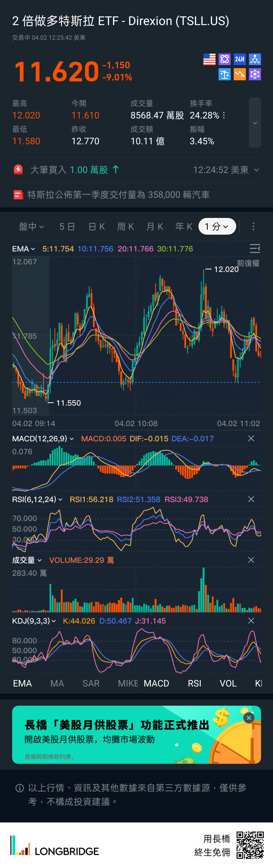Tap the QR code in the footer
Screen dimensions: 273x868
(x=250, y=845)
